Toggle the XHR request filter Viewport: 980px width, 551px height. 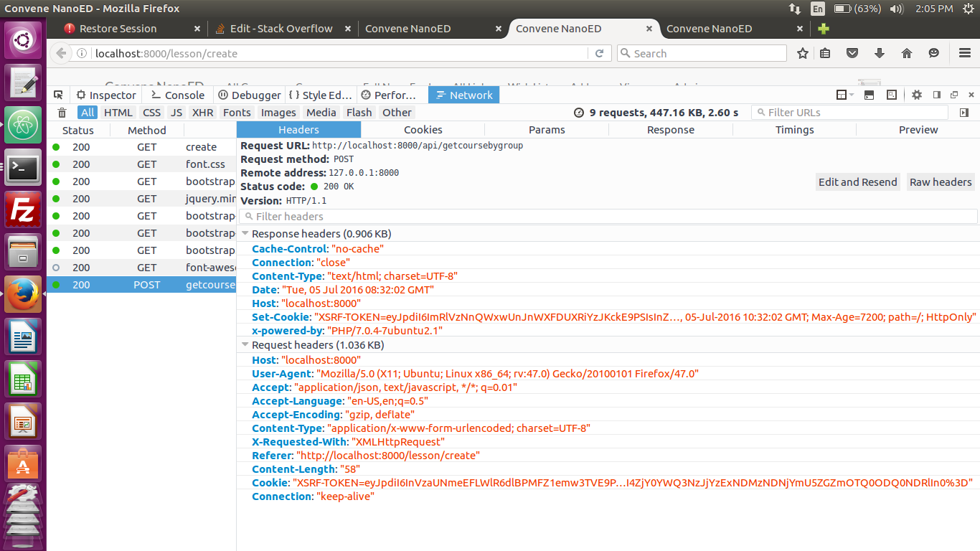point(203,113)
